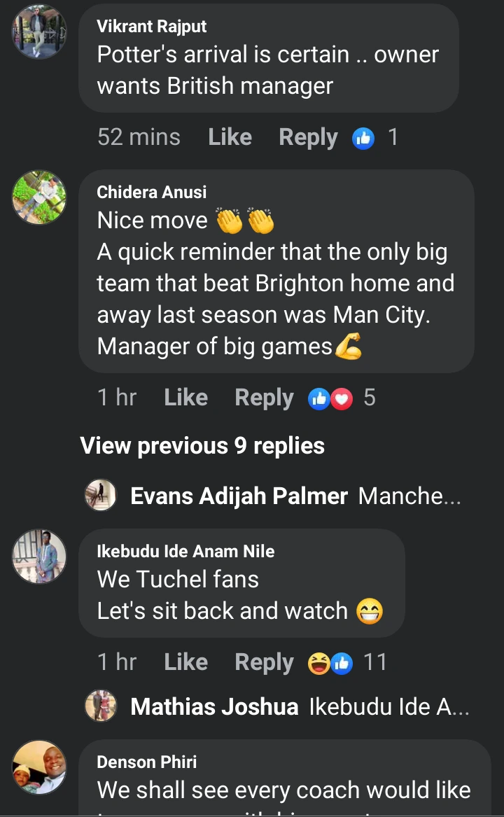The height and width of the screenshot is (817, 504).
Task: Expand Mathias Joshua's truncated reply
Action: pos(388,706)
